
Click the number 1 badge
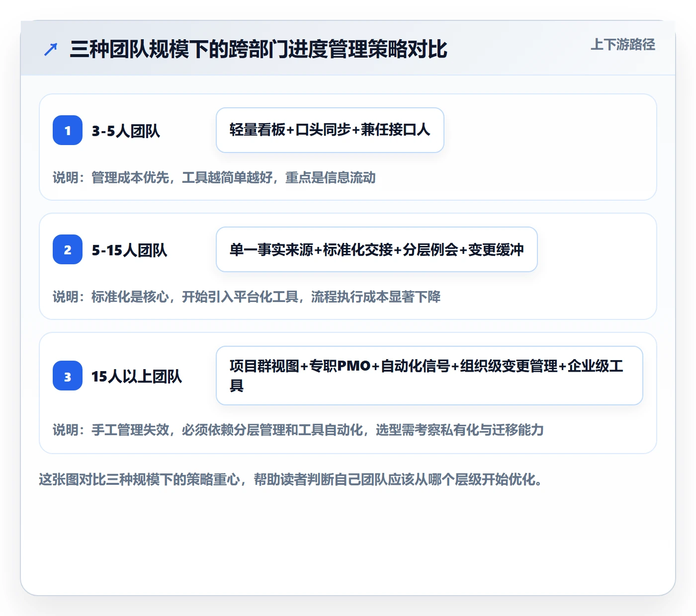click(68, 130)
